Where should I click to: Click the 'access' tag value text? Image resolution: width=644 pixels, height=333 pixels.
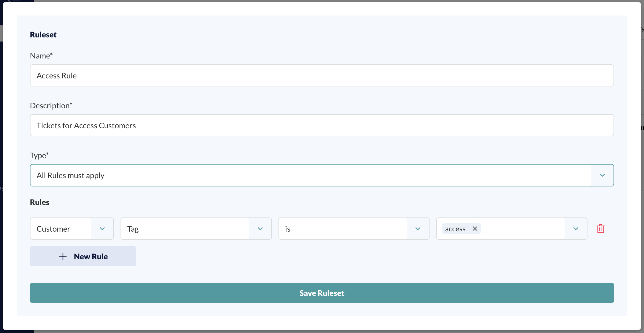tap(455, 229)
